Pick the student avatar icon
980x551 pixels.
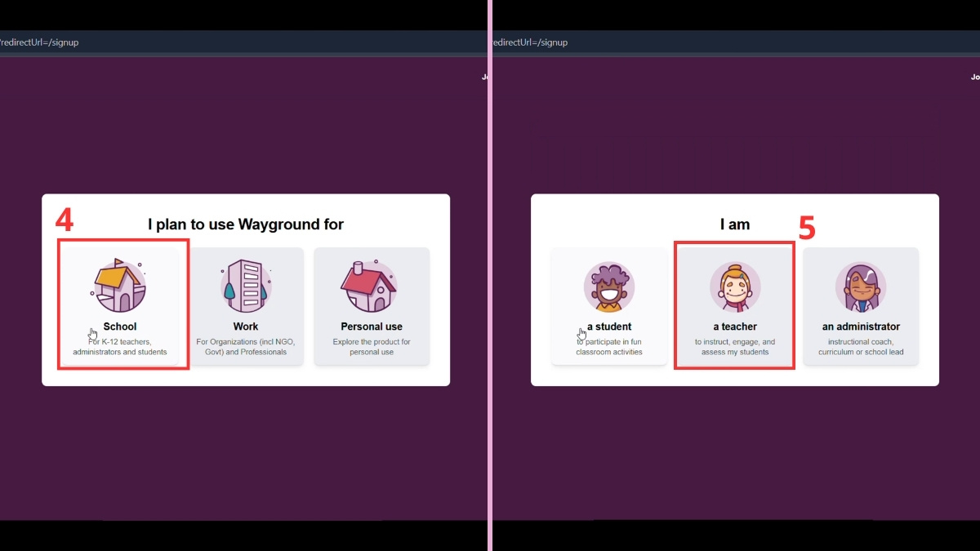click(x=609, y=287)
